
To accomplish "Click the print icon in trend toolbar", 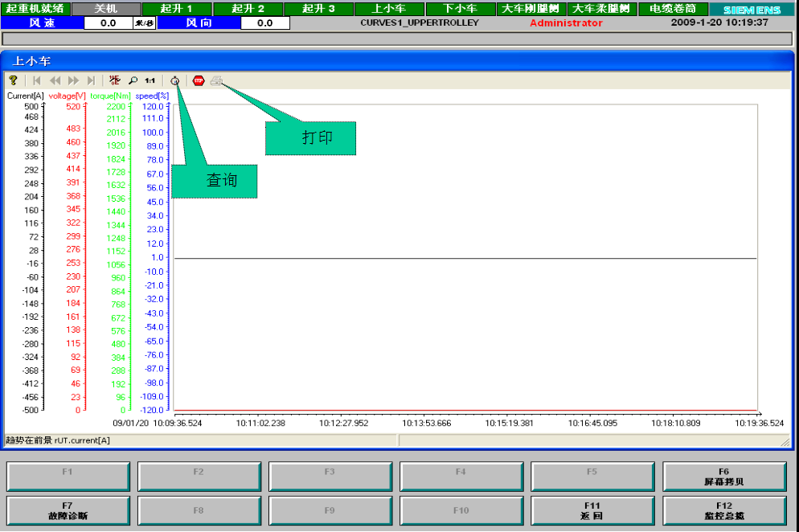I will [x=216, y=80].
